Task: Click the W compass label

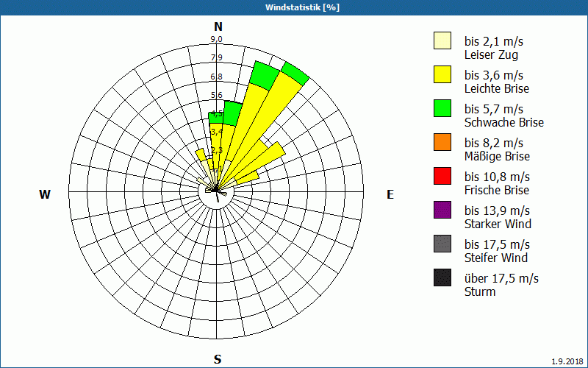Action: (x=45, y=194)
